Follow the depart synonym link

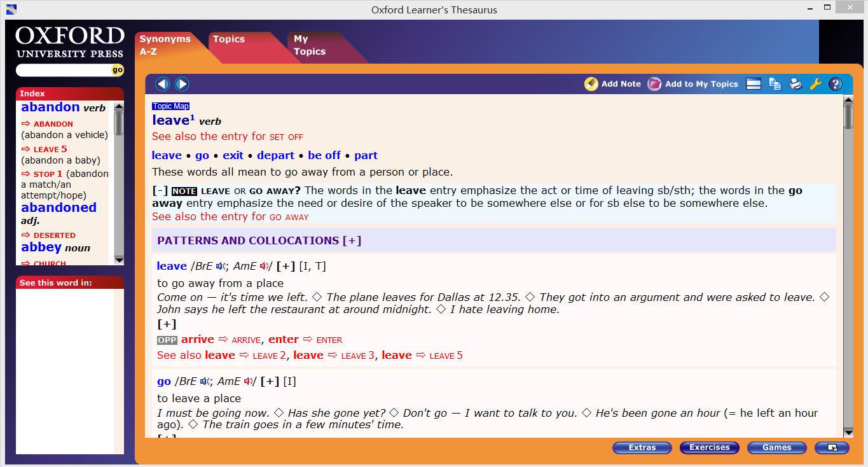coord(275,155)
